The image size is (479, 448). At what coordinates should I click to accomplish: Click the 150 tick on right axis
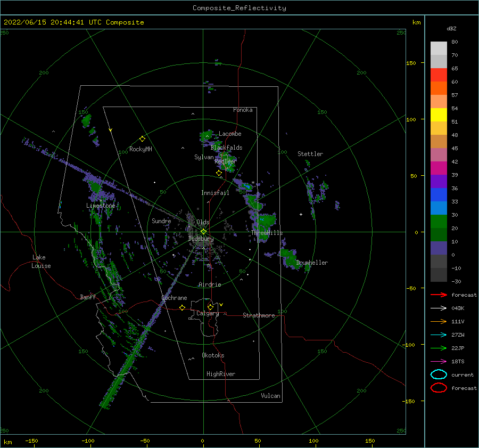411,63
